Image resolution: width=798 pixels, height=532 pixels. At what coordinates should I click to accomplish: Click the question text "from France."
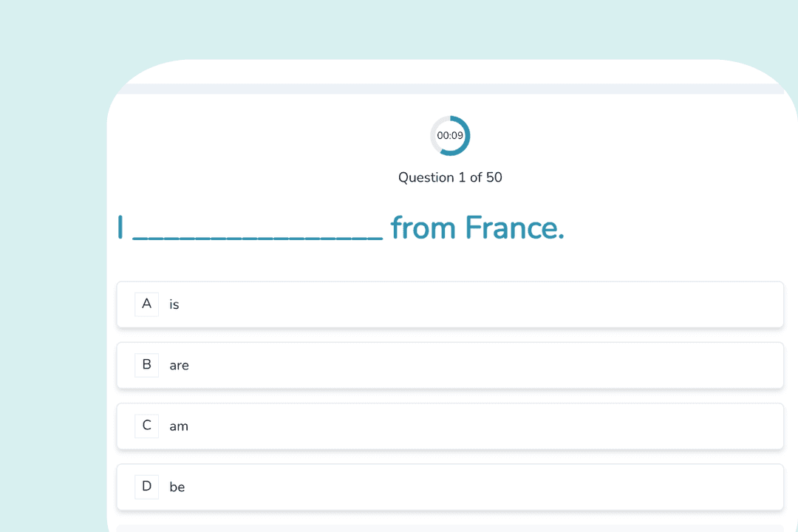pyautogui.click(x=477, y=227)
